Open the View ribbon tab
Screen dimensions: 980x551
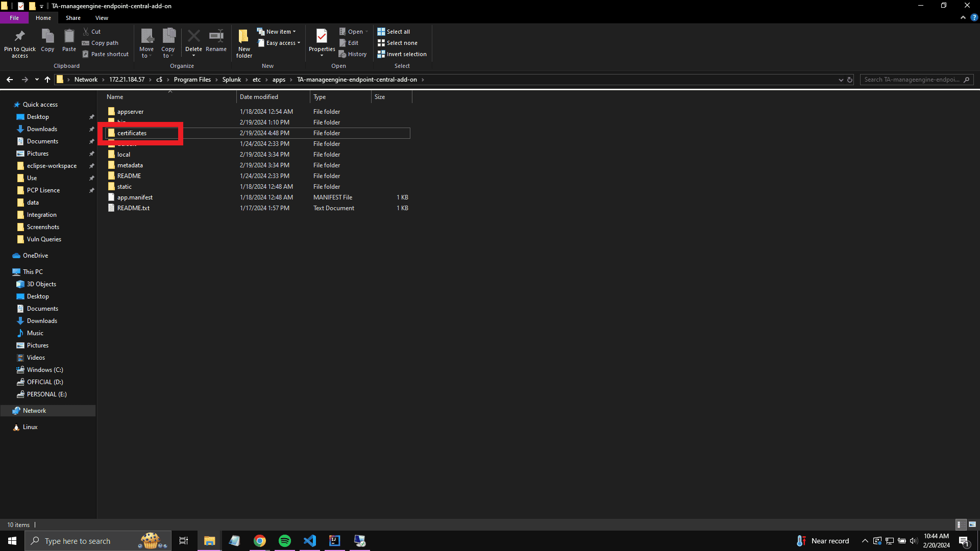pyautogui.click(x=101, y=18)
